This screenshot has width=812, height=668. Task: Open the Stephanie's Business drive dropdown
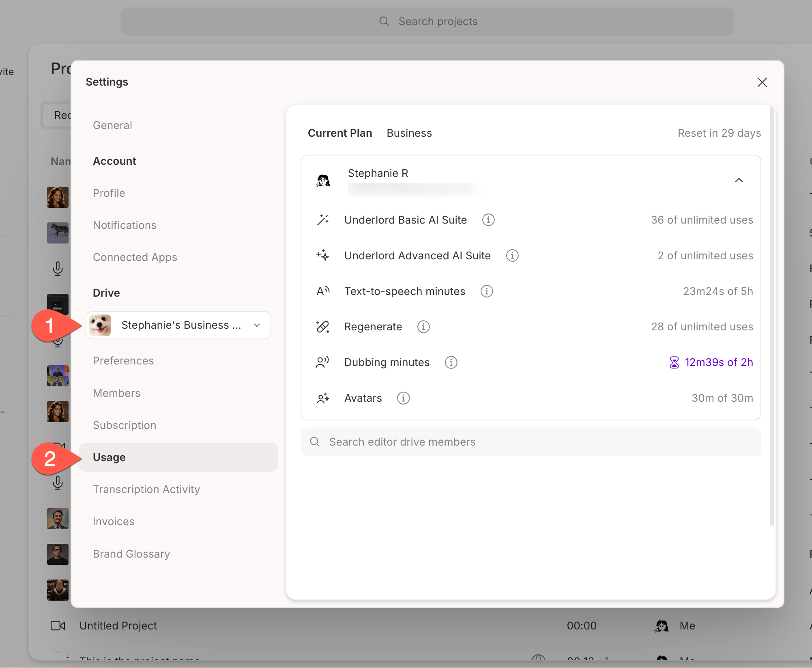tap(178, 325)
